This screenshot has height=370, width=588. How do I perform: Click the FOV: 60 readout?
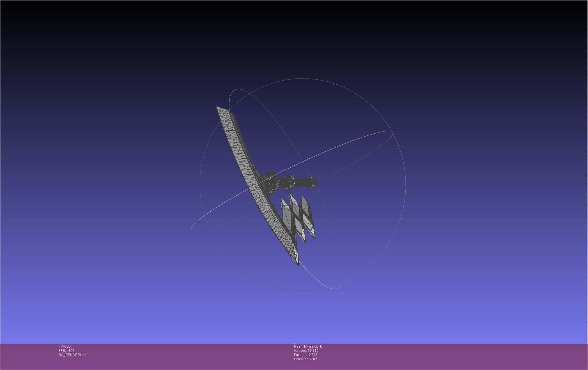[65, 346]
